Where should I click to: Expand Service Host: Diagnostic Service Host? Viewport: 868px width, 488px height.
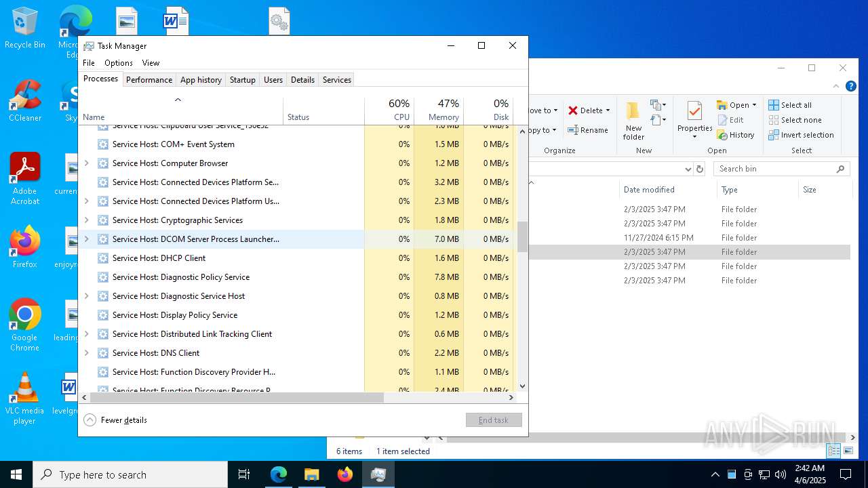[86, 296]
